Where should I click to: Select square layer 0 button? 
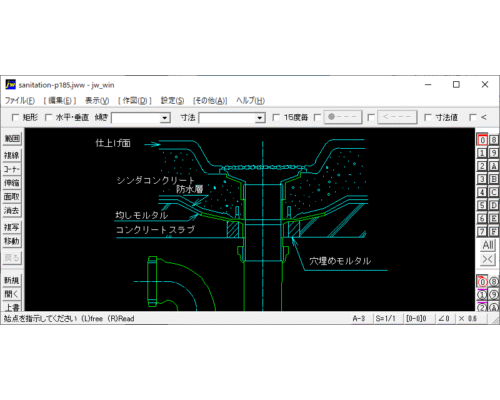(x=482, y=140)
